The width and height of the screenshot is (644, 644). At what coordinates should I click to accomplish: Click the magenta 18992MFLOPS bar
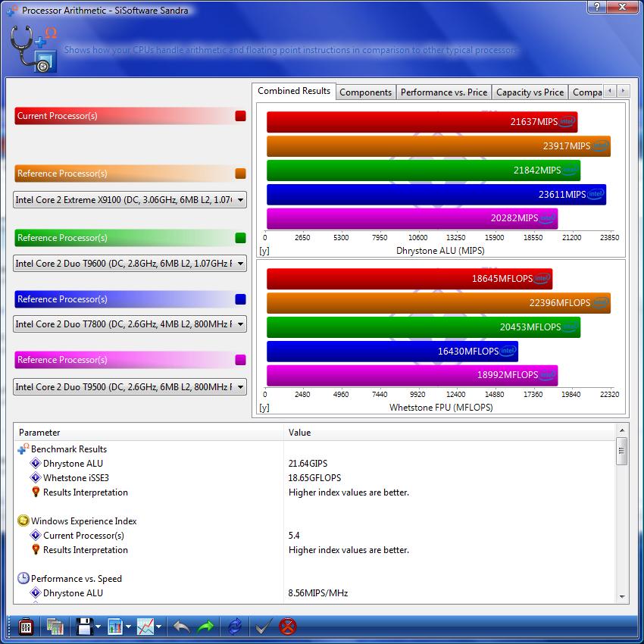[x=412, y=375]
